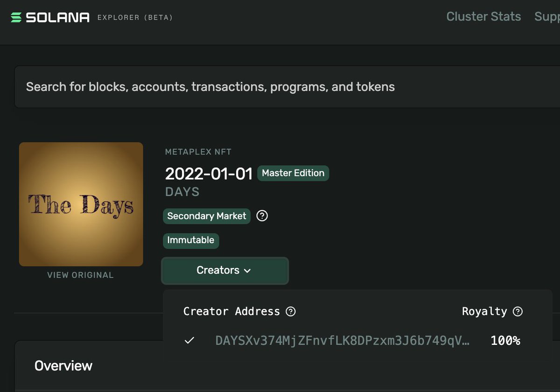Open help icon next to Royalty
560x392 pixels.
point(518,311)
